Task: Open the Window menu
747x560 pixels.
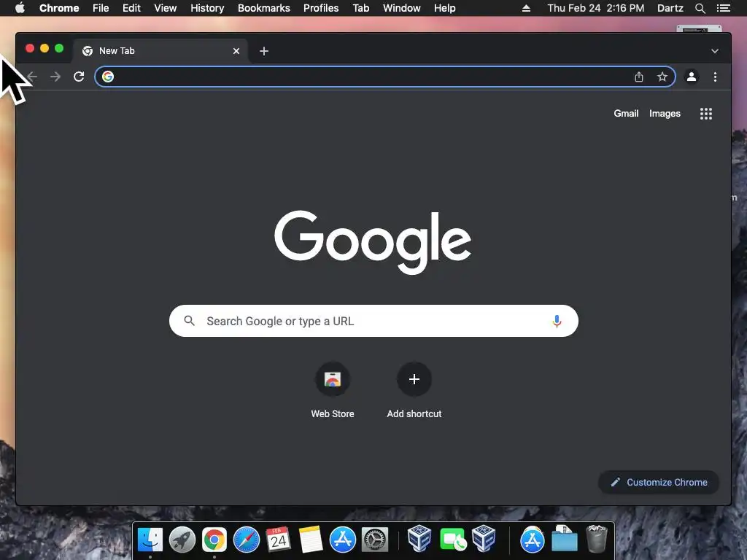Action: coord(402,8)
